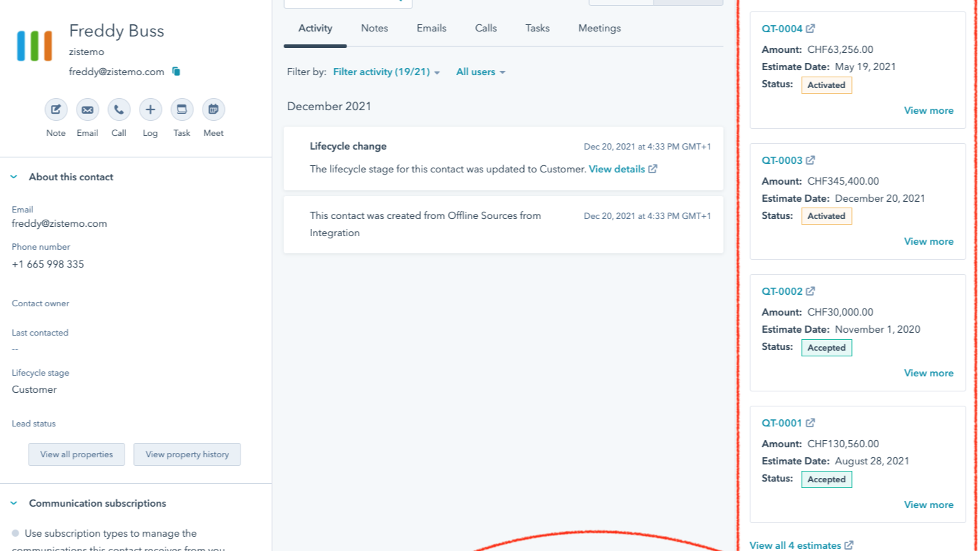Collapse the About this contact section
This screenshot has height=551, width=980.
coord(14,177)
